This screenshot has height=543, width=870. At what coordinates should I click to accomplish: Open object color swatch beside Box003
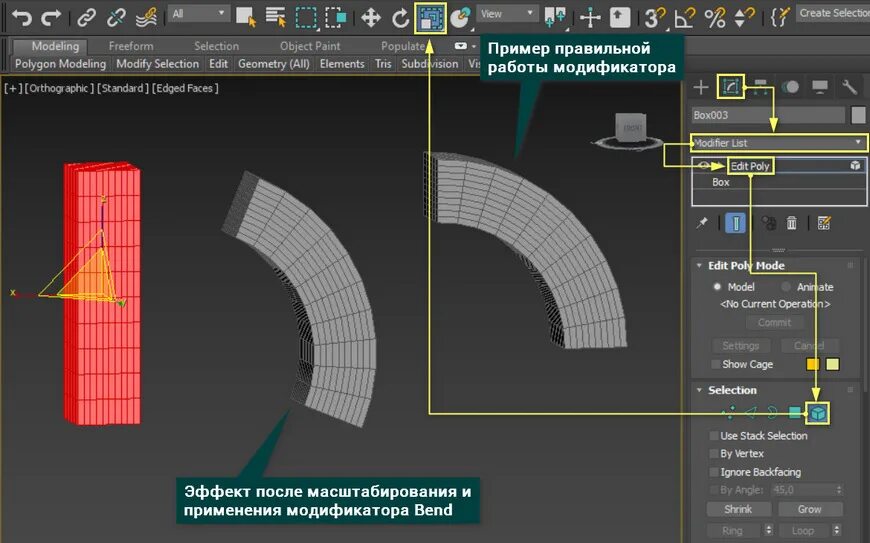pos(858,115)
